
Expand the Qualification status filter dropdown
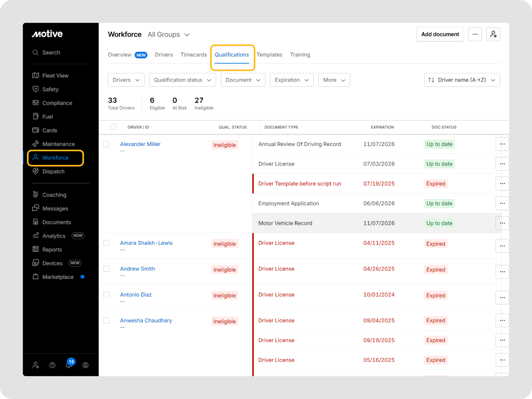[183, 80]
